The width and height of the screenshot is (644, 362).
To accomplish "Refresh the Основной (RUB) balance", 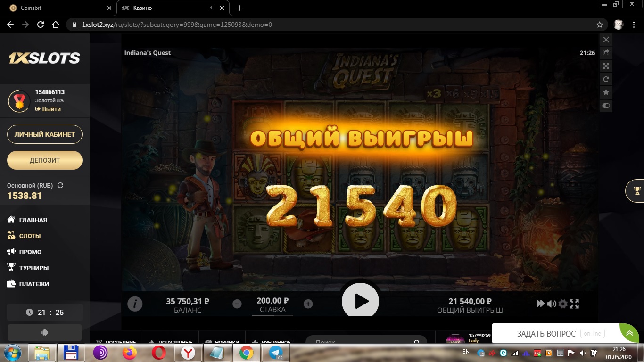I will (60, 185).
